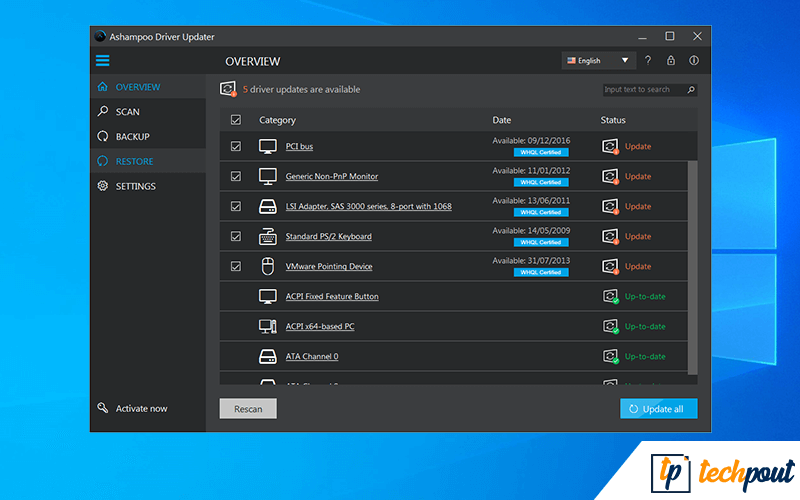Open LSI Adapter SAS 3000 series link

[x=368, y=207]
